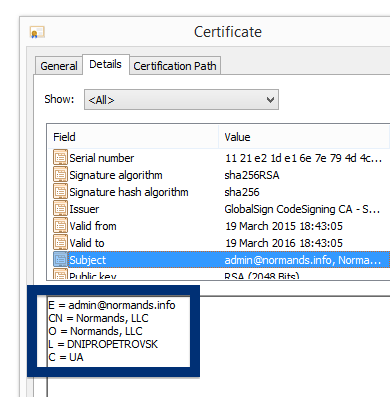Select the Subject field row
Image resolution: width=390 pixels, height=397 pixels.
219,260
